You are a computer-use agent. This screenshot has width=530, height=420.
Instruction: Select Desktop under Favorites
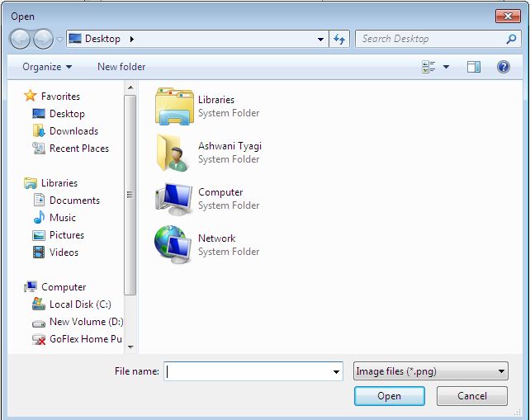coord(67,114)
